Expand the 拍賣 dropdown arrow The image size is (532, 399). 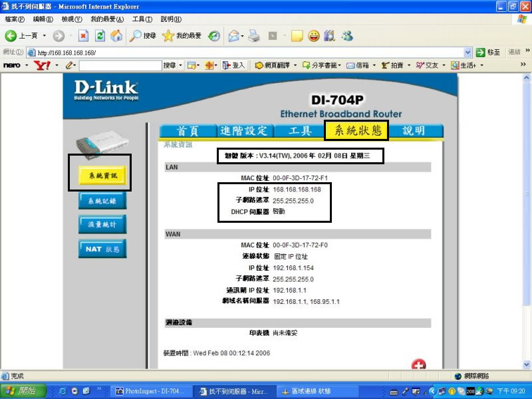coord(409,65)
